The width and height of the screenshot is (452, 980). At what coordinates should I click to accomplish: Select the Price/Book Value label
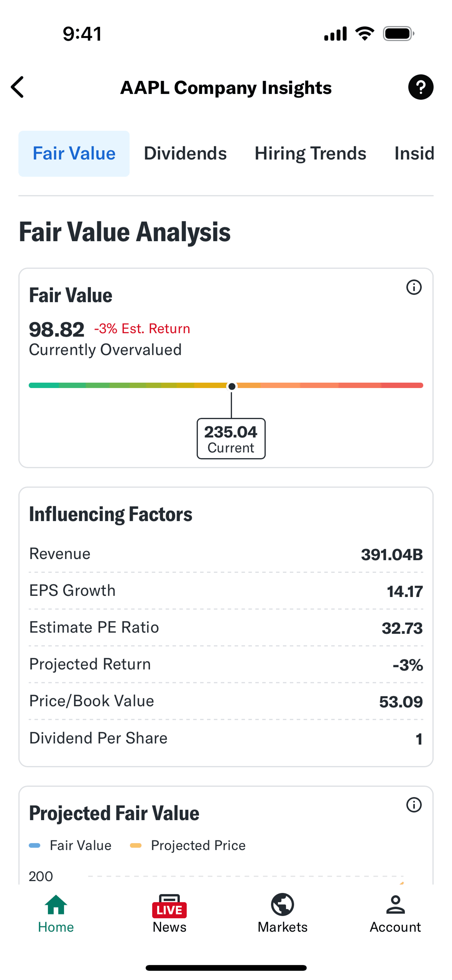91,701
